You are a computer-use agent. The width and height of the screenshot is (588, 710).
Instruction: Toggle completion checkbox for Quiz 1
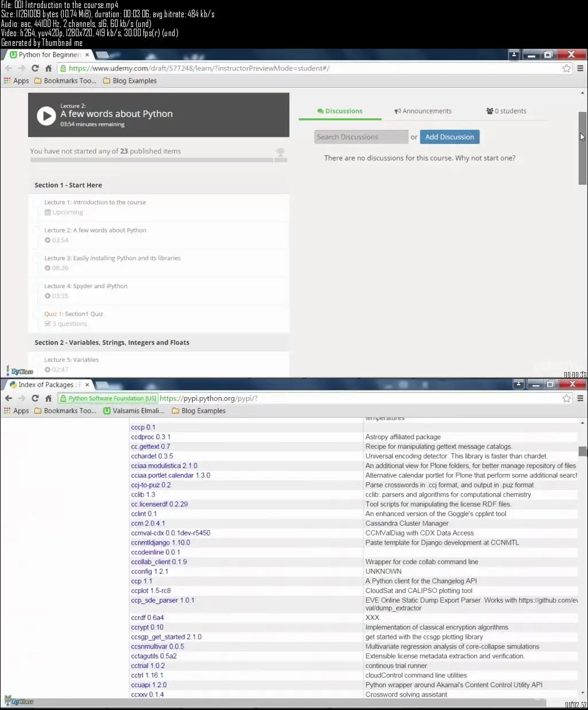pos(37,314)
